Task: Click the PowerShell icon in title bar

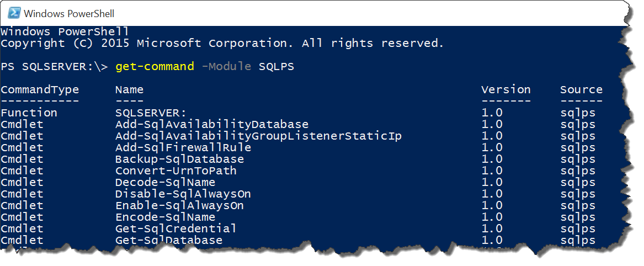Action: (14, 14)
